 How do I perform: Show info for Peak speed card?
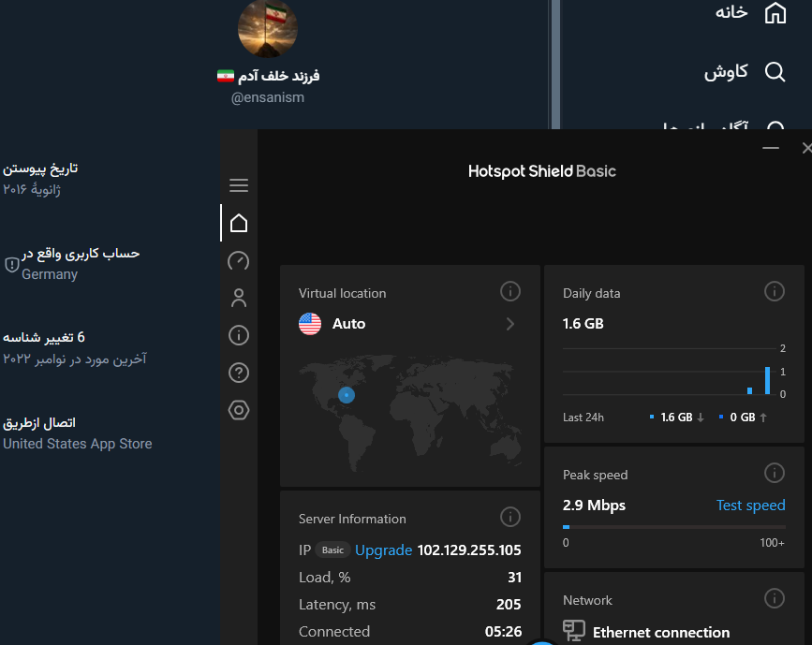pos(775,473)
